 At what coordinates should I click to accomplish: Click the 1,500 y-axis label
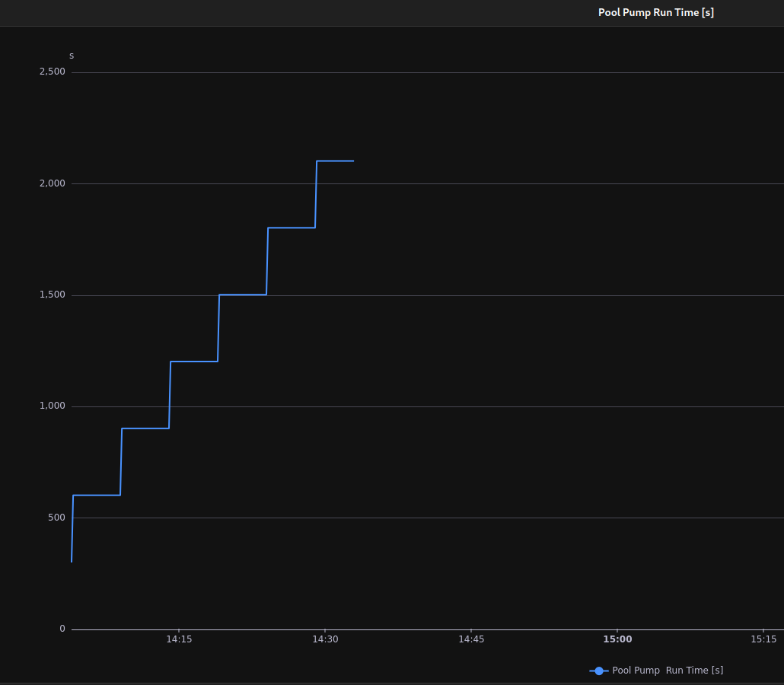53,295
